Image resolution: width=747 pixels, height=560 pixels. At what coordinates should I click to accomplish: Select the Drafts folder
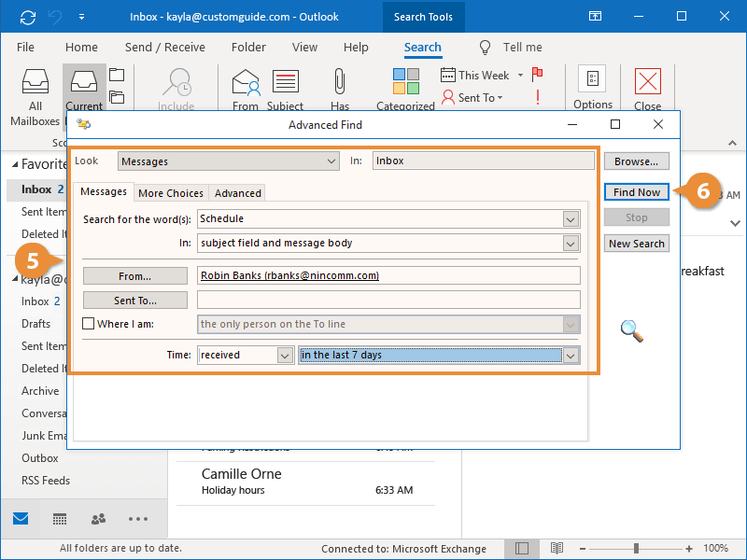point(35,324)
